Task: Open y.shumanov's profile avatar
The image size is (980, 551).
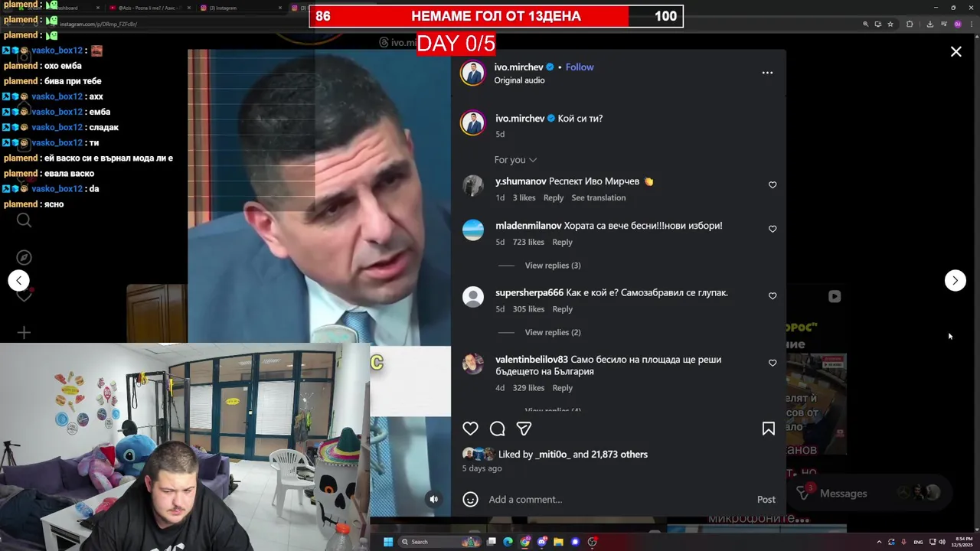Action: (472, 186)
